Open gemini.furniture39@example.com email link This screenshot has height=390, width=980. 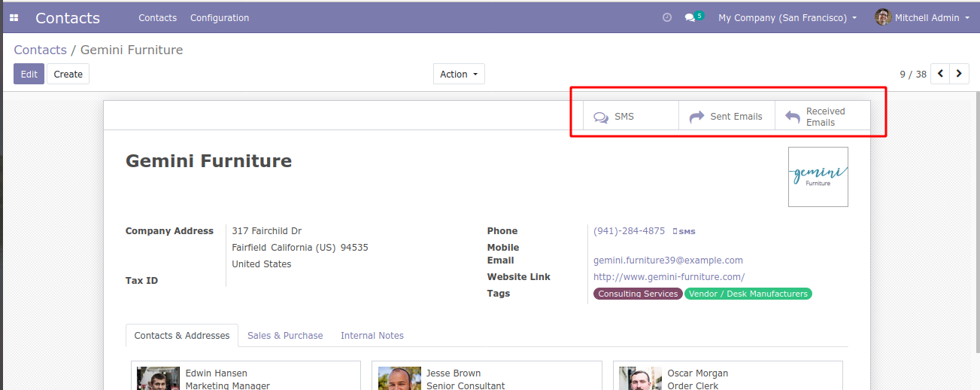(668, 261)
